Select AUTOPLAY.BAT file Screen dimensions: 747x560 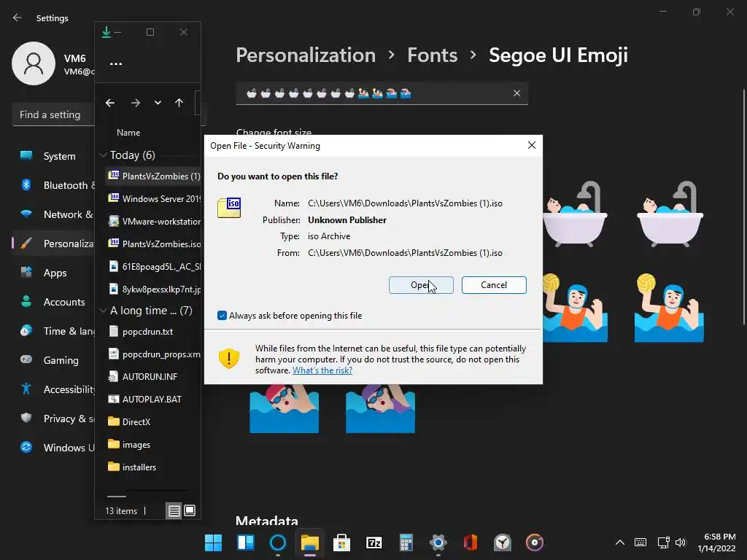click(x=152, y=399)
